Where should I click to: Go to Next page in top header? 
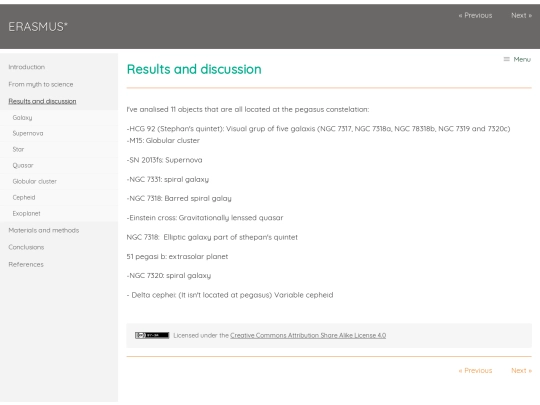coord(521,15)
